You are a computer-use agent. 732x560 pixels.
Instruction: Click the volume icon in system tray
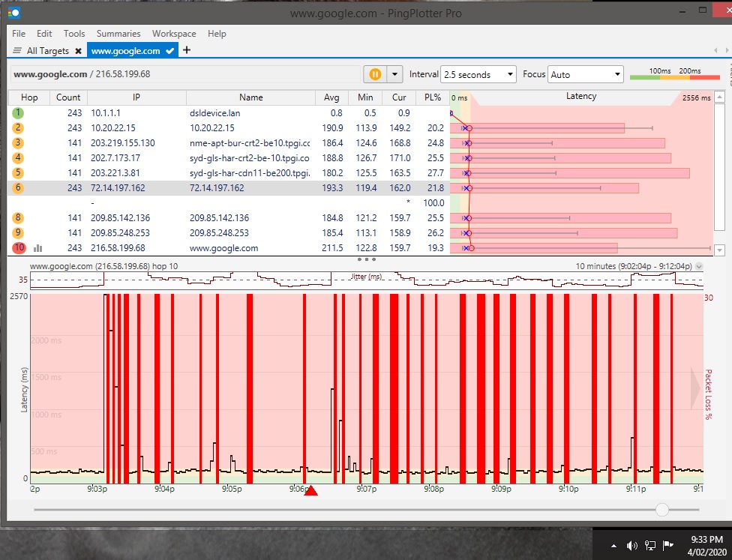pyautogui.click(x=632, y=545)
